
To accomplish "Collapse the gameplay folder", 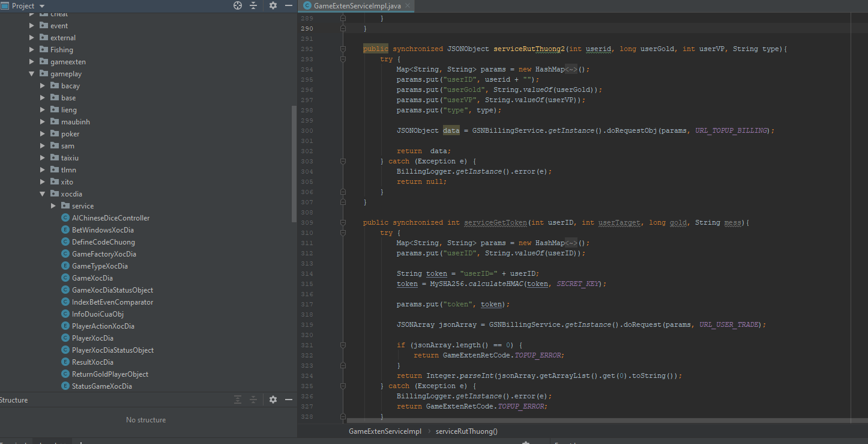I will point(32,74).
